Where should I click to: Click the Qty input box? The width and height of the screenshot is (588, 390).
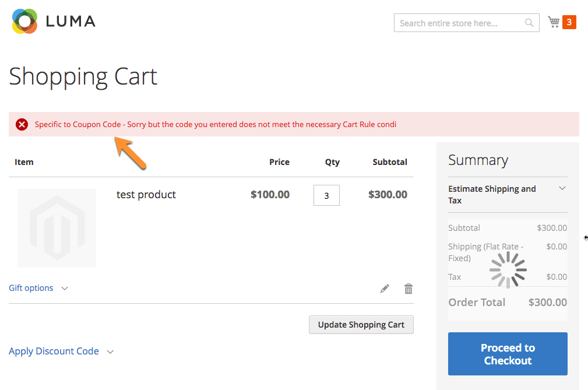[326, 195]
